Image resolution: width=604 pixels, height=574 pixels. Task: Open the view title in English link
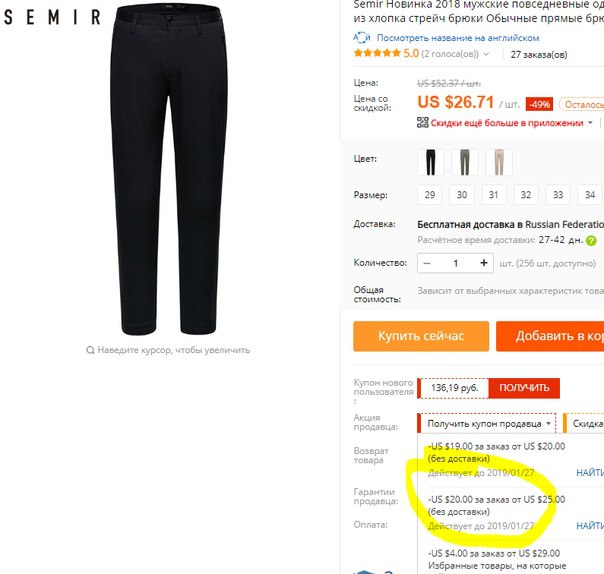[x=458, y=38]
